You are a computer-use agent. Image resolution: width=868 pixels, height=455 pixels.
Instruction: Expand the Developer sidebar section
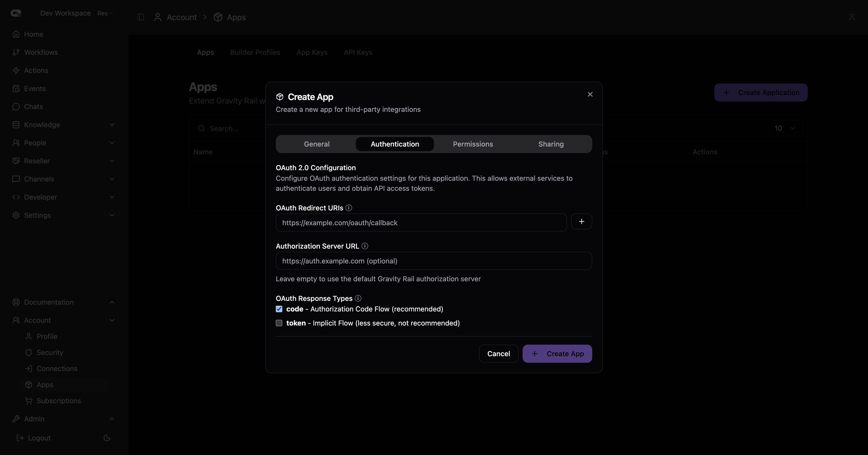(x=112, y=197)
